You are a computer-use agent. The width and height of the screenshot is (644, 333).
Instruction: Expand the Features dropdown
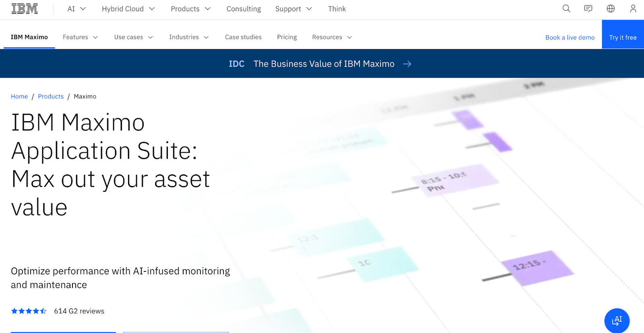[x=80, y=37]
